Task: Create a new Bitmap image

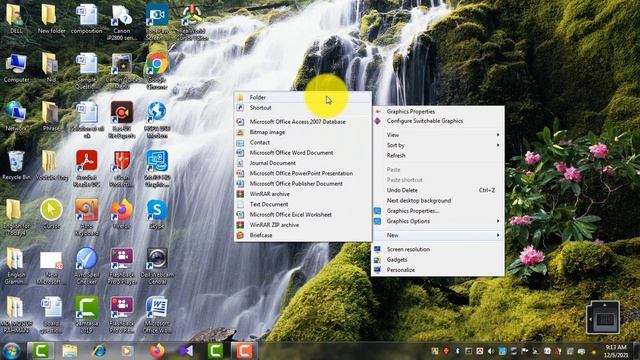Action: point(302,132)
